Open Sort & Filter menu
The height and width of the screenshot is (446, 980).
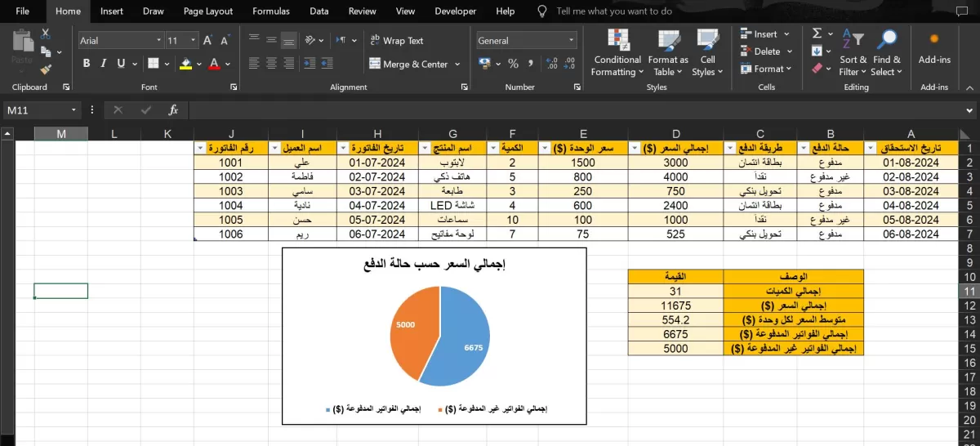pos(853,53)
